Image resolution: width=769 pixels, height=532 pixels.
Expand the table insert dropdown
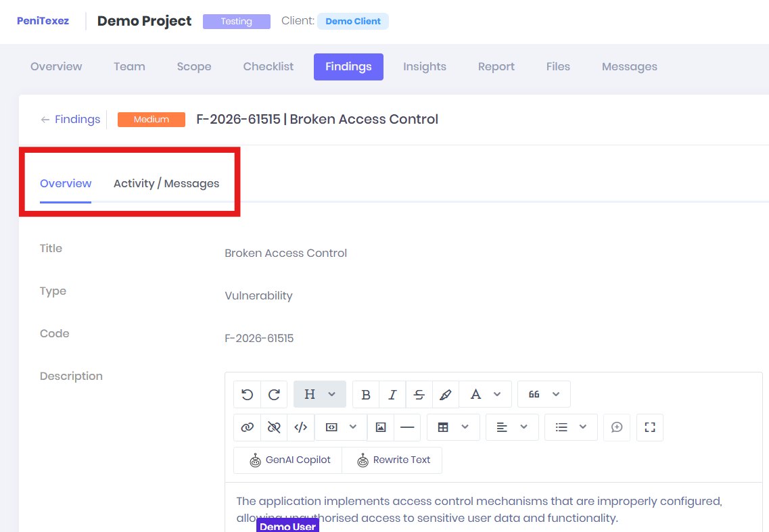[x=453, y=427]
